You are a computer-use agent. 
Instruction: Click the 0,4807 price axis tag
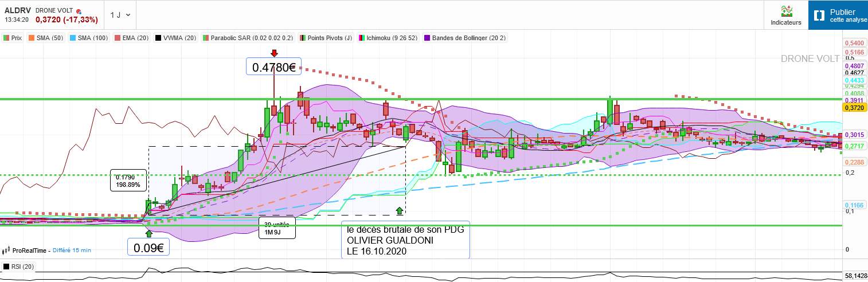pos(854,66)
